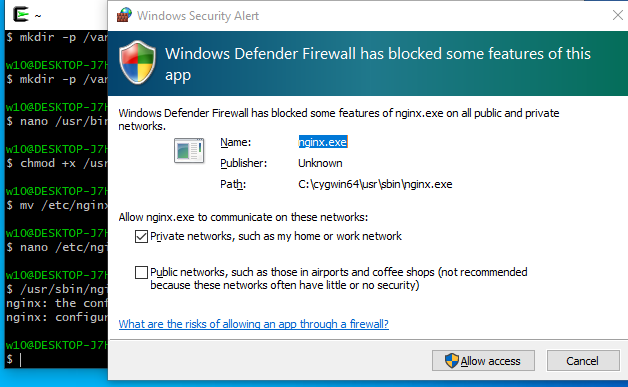Enable the Public networks checkbox

click(141, 272)
